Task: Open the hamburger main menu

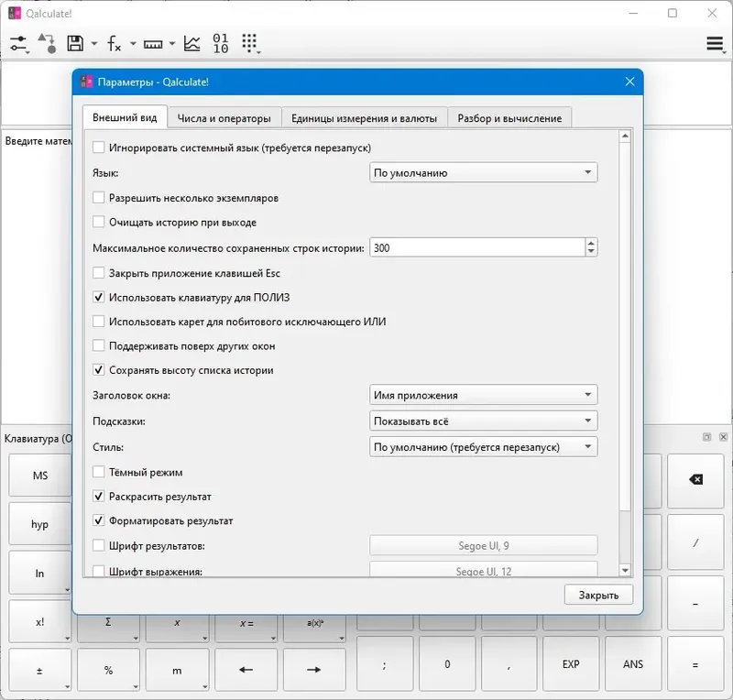Action: click(715, 44)
